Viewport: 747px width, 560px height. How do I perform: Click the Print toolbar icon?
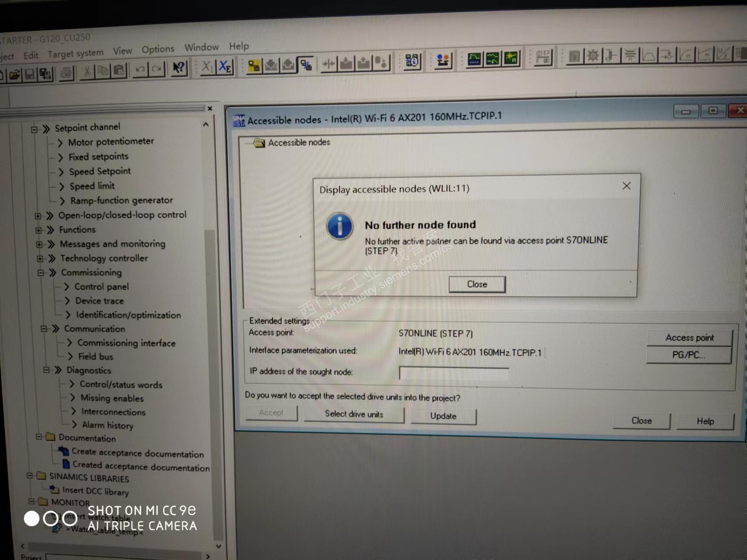(x=66, y=73)
